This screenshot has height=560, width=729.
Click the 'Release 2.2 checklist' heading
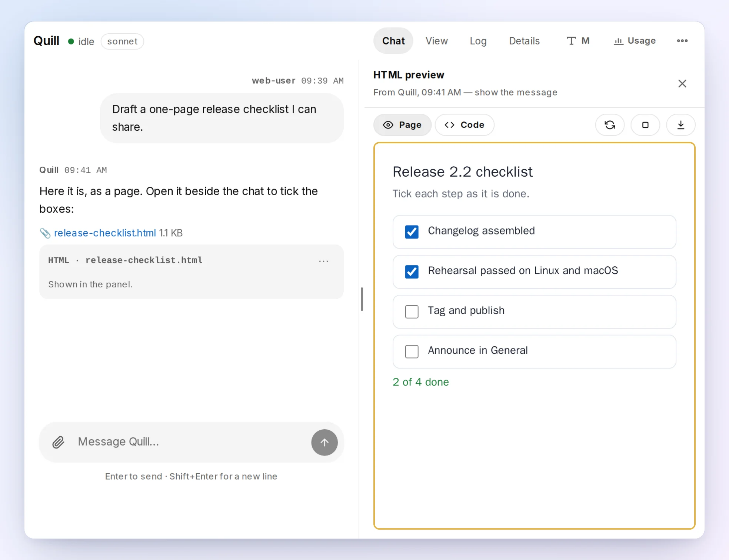pyautogui.click(x=462, y=172)
